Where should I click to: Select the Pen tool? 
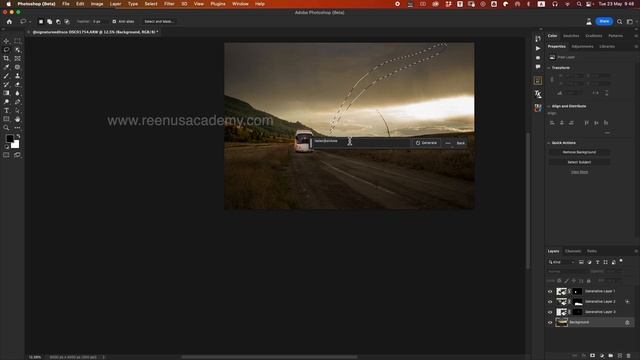pos(18,102)
